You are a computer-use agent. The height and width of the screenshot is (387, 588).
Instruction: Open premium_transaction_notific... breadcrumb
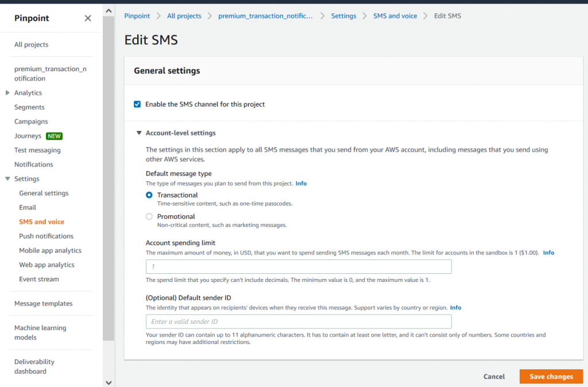(265, 16)
